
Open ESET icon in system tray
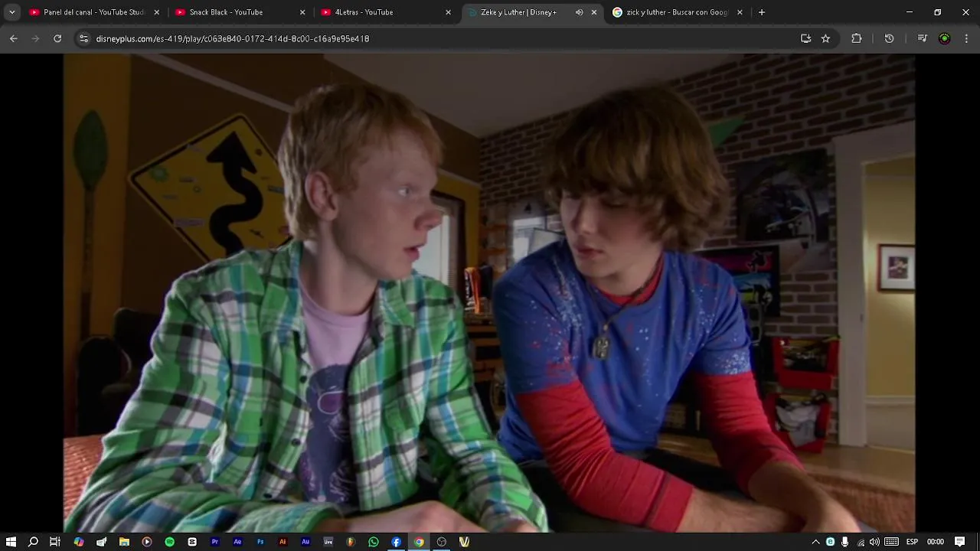[830, 542]
